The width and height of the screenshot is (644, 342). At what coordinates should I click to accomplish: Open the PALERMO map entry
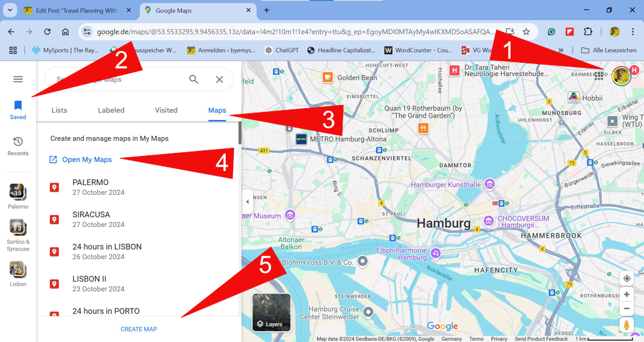[x=138, y=187]
